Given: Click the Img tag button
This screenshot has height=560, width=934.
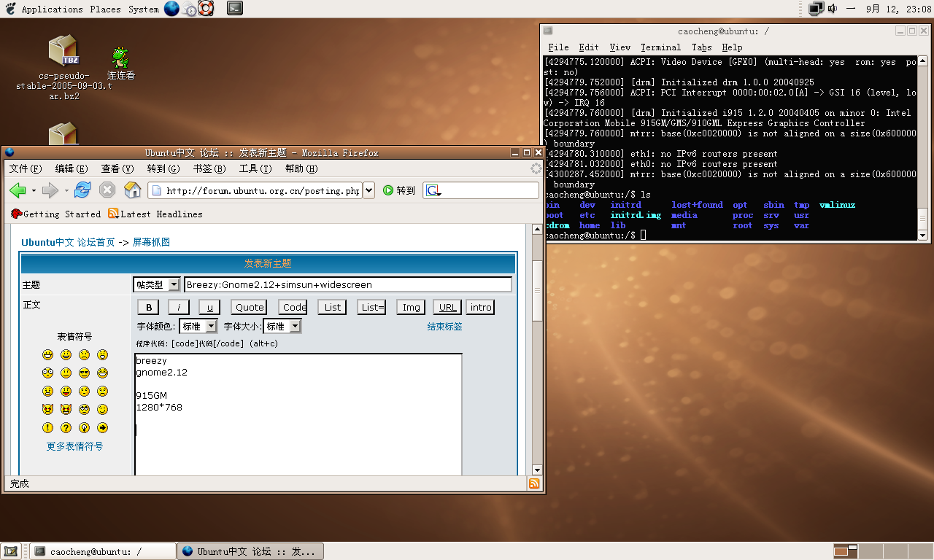Looking at the screenshot, I should (x=412, y=307).
